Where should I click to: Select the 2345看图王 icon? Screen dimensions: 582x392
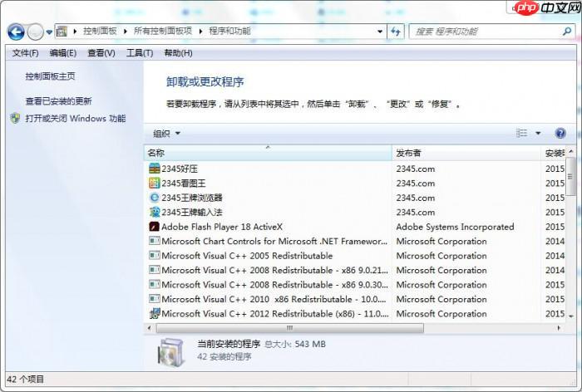point(155,184)
